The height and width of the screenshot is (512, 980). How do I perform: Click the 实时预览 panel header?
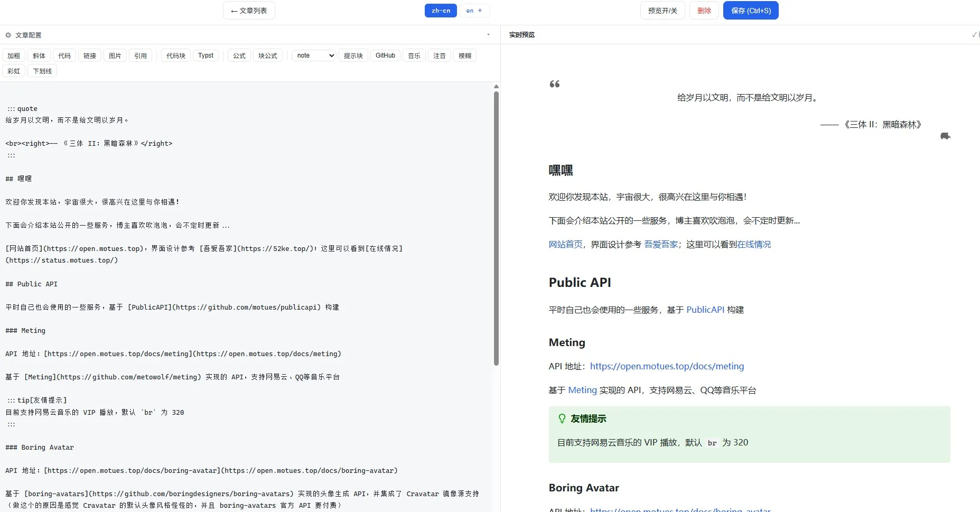[x=522, y=35]
